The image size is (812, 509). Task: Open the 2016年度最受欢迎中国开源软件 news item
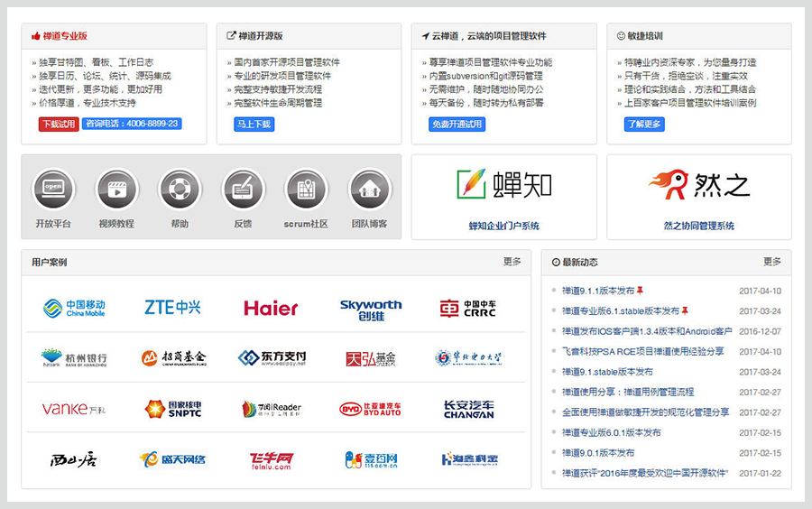tap(645, 473)
